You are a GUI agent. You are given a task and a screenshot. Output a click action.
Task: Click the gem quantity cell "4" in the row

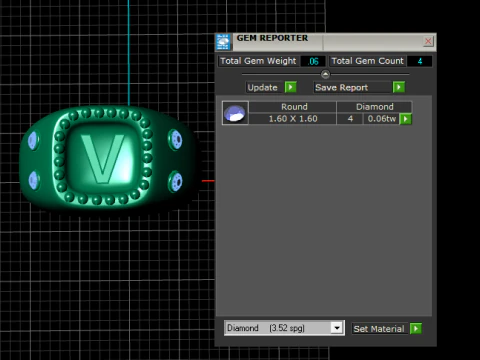350,119
